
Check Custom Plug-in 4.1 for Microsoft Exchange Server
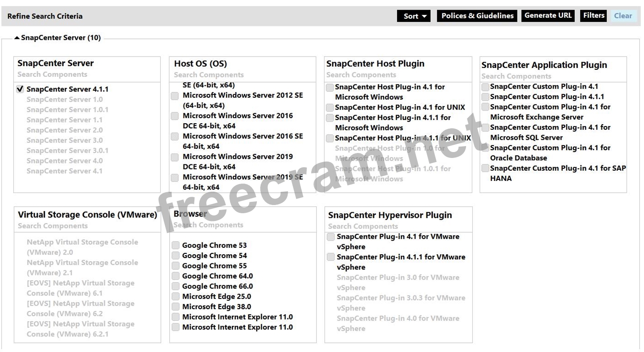pos(485,107)
